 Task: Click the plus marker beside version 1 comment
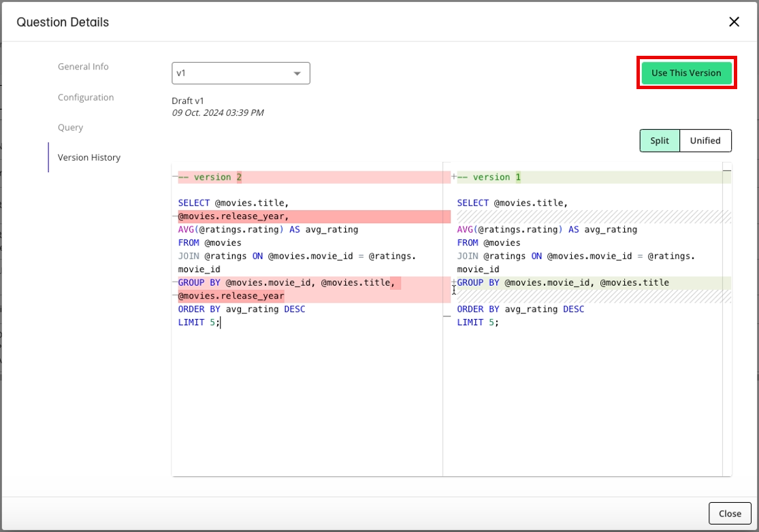pos(454,177)
